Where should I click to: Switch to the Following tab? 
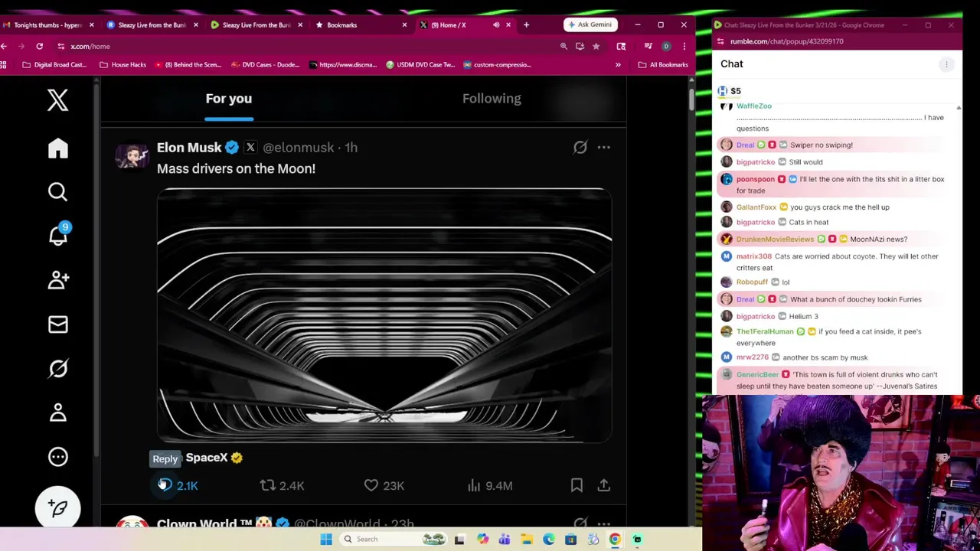tap(492, 99)
